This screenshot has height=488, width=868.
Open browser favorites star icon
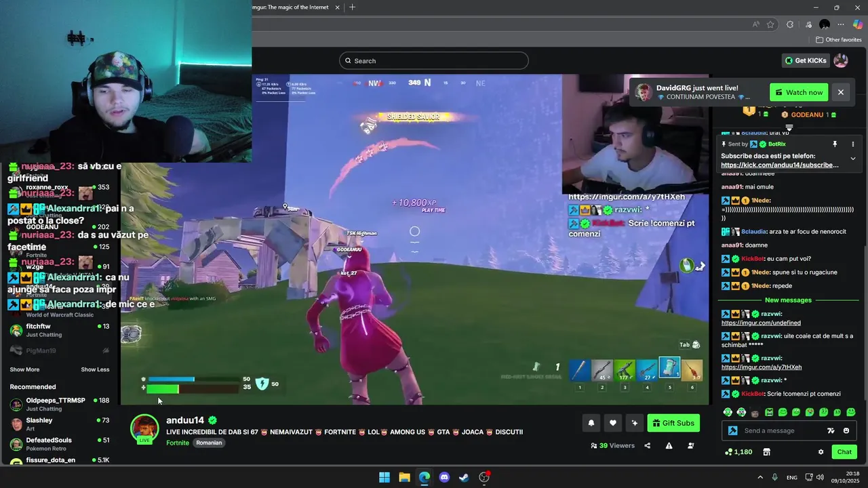click(770, 24)
